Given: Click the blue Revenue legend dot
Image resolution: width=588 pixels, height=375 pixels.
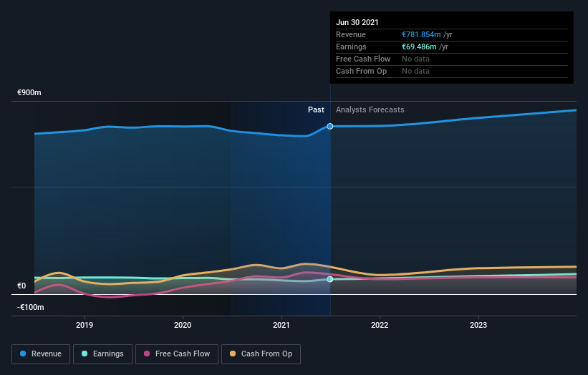Looking at the screenshot, I should point(23,354).
